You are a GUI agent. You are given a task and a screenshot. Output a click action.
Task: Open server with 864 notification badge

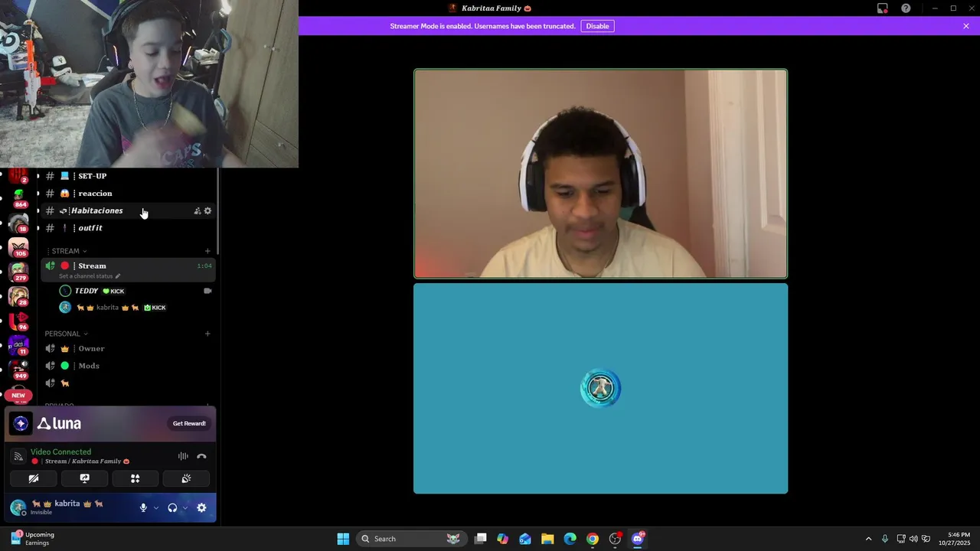(18, 198)
